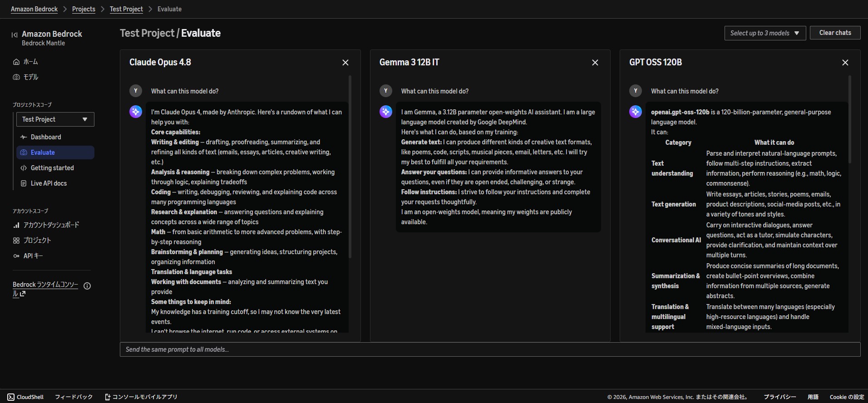Click the Y user avatar in Gemma panel
The image size is (868, 403).
point(386,91)
